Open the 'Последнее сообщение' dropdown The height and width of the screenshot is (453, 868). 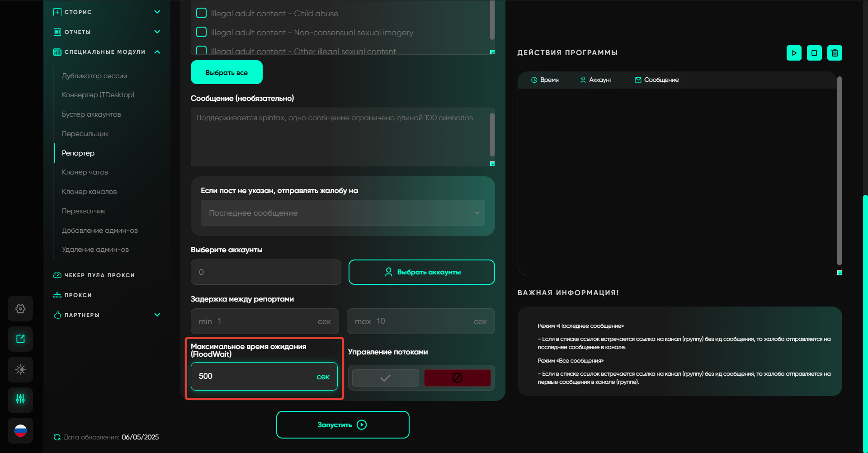click(343, 213)
